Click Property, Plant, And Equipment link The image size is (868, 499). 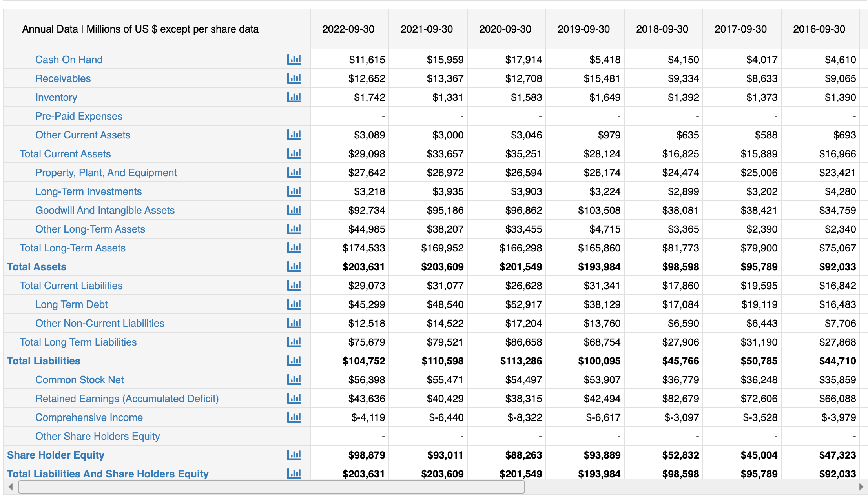[106, 173]
